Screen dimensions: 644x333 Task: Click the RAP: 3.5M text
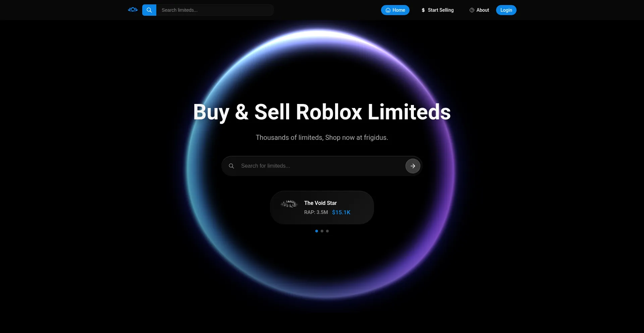pyautogui.click(x=316, y=212)
